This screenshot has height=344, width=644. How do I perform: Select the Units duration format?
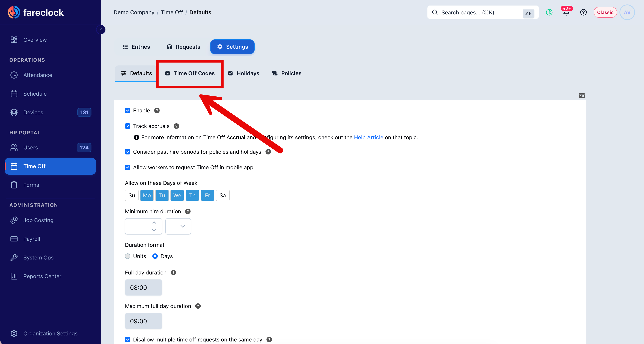point(127,256)
